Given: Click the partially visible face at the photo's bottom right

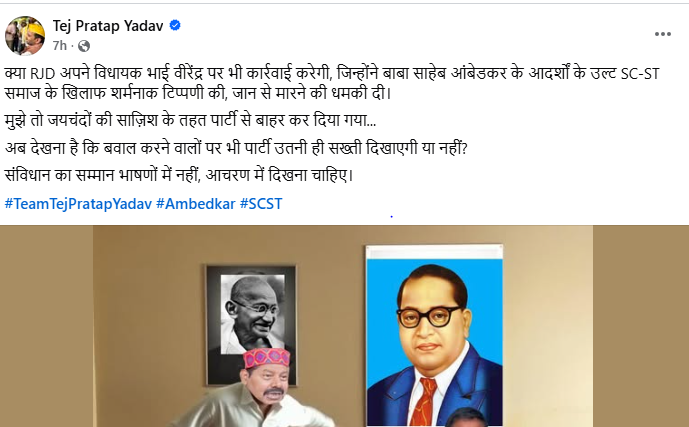Looking at the screenshot, I should click(467, 417).
